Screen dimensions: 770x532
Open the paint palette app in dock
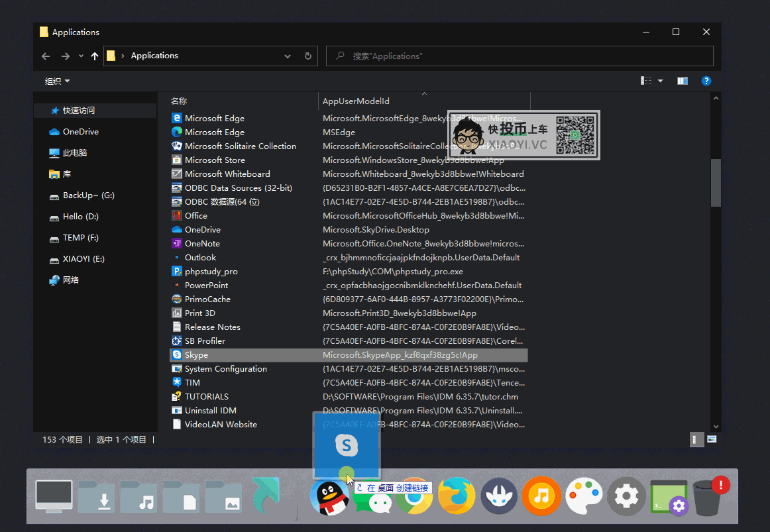(x=584, y=496)
